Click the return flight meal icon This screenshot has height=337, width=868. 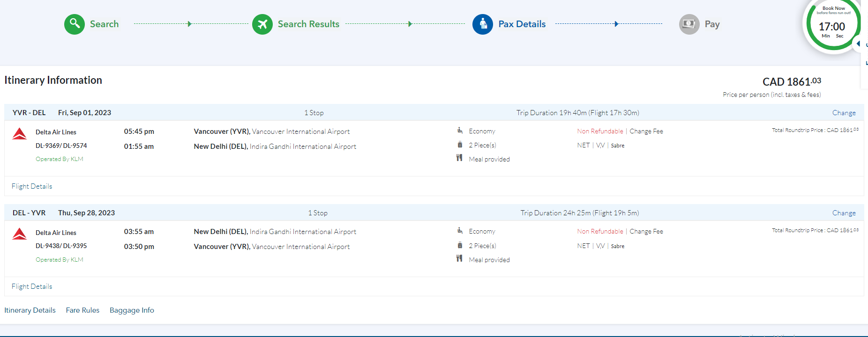459,259
